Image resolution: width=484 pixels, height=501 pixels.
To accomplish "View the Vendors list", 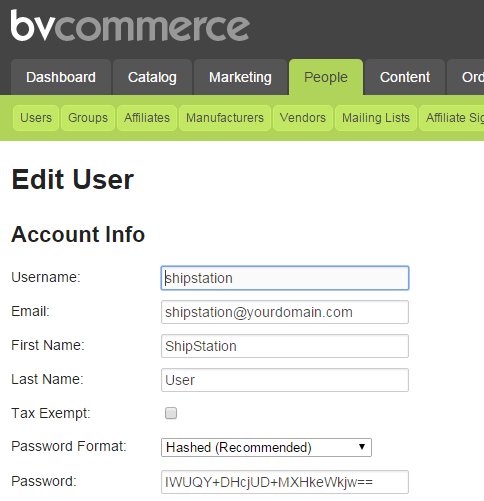I will point(303,118).
